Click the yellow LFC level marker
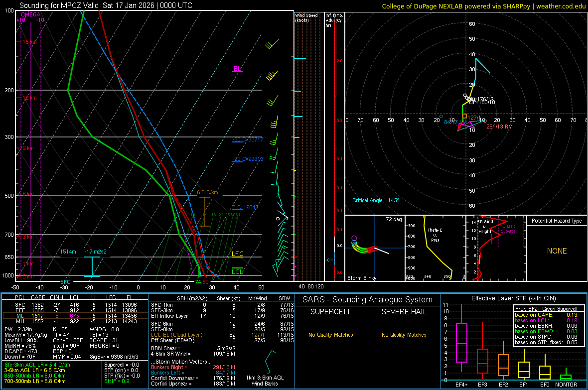Screen dimensions: 588x390 (237, 254)
